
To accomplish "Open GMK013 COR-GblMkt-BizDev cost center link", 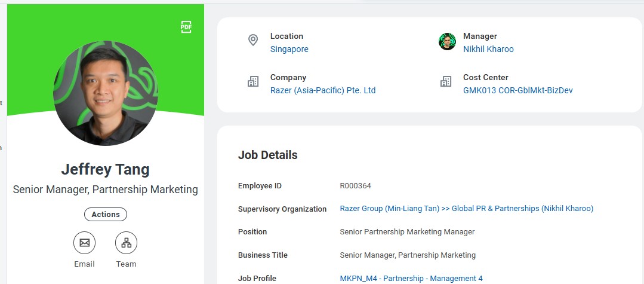I will point(518,90).
